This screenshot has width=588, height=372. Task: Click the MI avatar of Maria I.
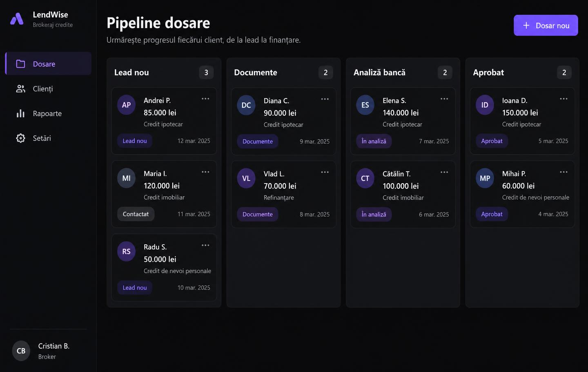click(127, 178)
